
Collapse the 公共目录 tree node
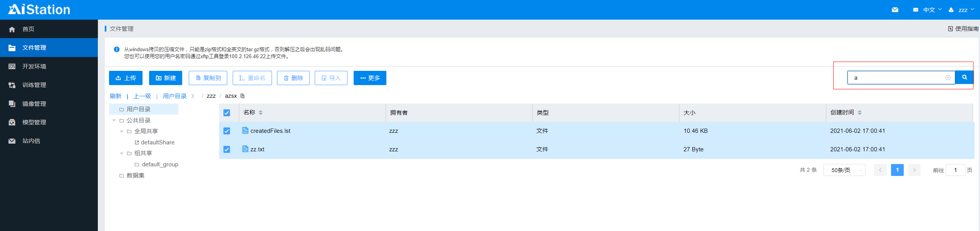coord(114,121)
